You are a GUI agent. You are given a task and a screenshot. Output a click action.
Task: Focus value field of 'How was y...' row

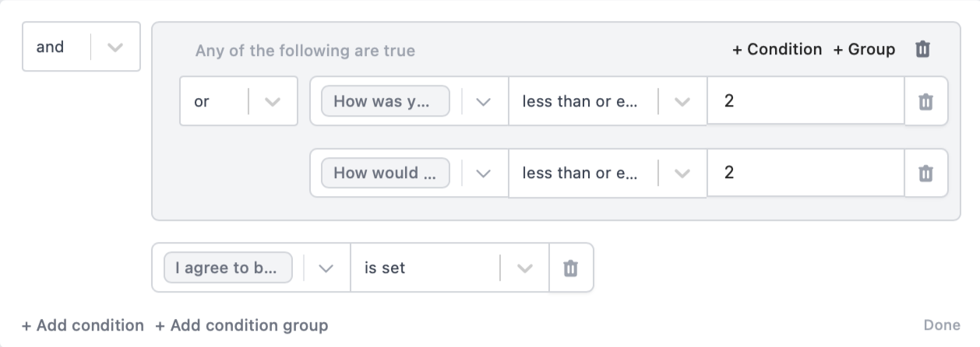(x=805, y=102)
